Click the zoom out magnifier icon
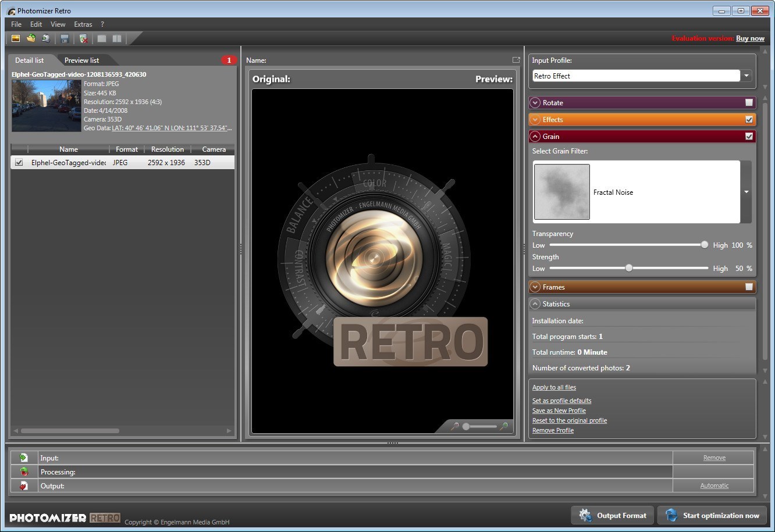 pyautogui.click(x=456, y=426)
